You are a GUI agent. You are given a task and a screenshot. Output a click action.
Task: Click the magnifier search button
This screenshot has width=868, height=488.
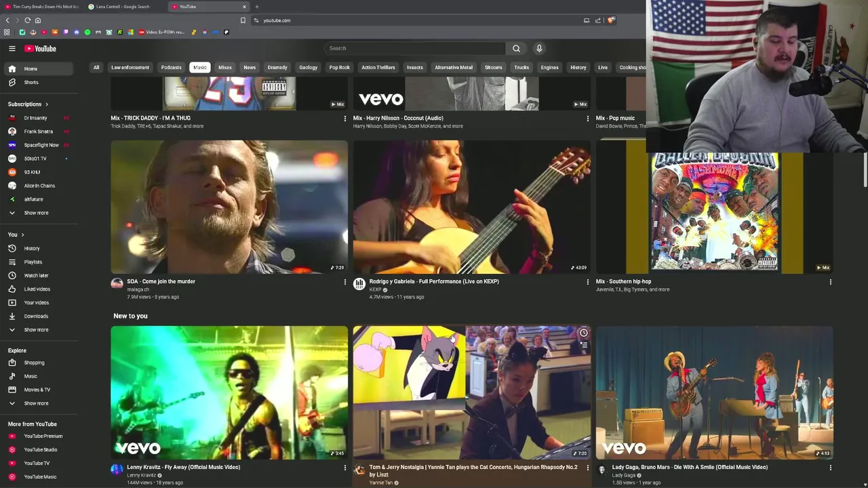(516, 48)
